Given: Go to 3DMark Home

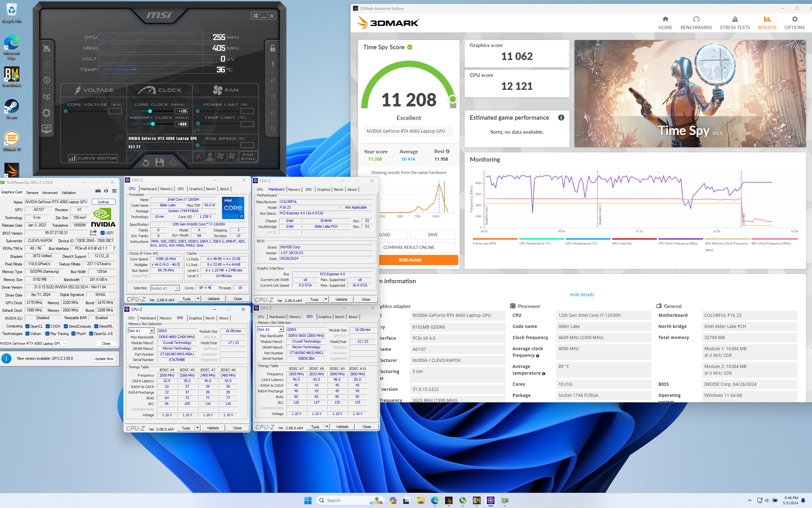Looking at the screenshot, I should (665, 23).
